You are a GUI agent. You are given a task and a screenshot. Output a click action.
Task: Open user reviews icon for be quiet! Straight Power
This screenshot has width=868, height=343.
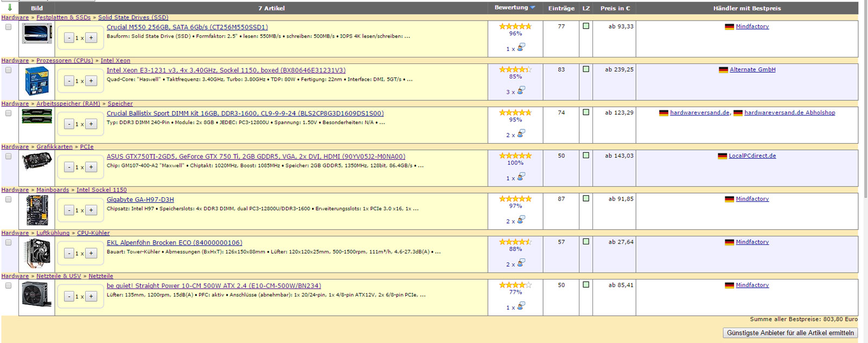[521, 306]
